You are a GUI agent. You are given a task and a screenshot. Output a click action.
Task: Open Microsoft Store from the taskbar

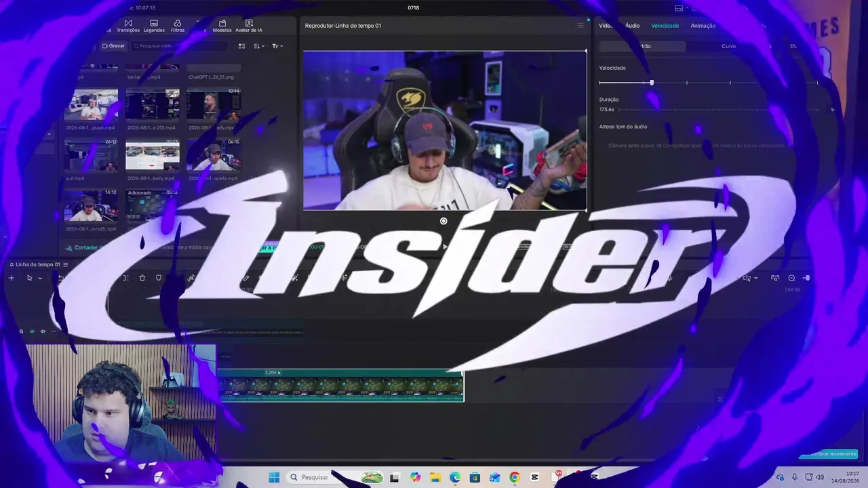(x=475, y=477)
